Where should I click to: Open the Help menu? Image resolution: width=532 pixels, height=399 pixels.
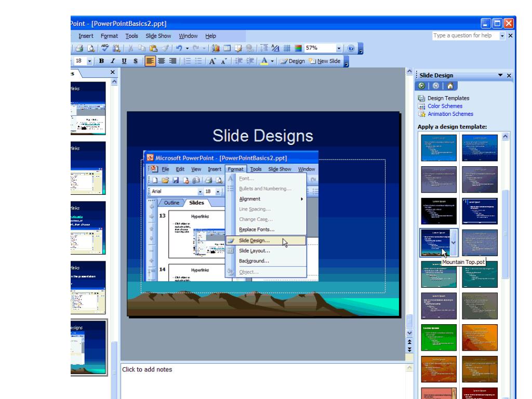[x=210, y=36]
